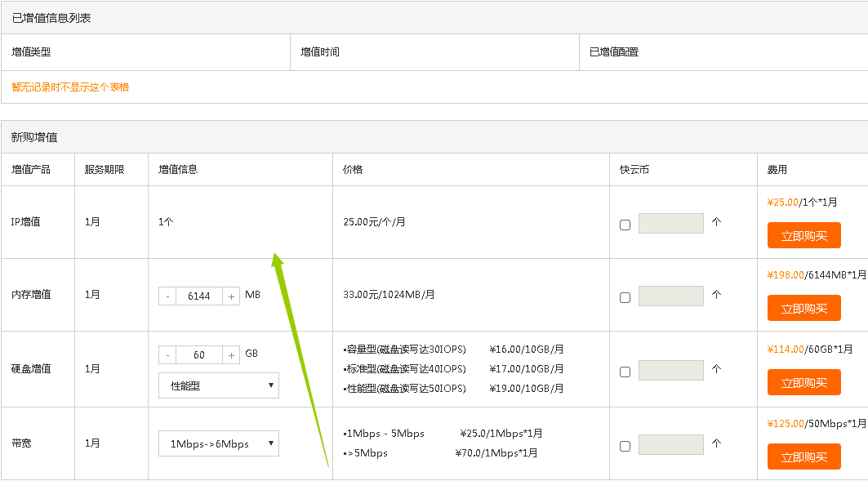Image resolution: width=868 pixels, height=481 pixels.
Task: Click 立即购买 for the 内存增值 product
Action: (803, 309)
